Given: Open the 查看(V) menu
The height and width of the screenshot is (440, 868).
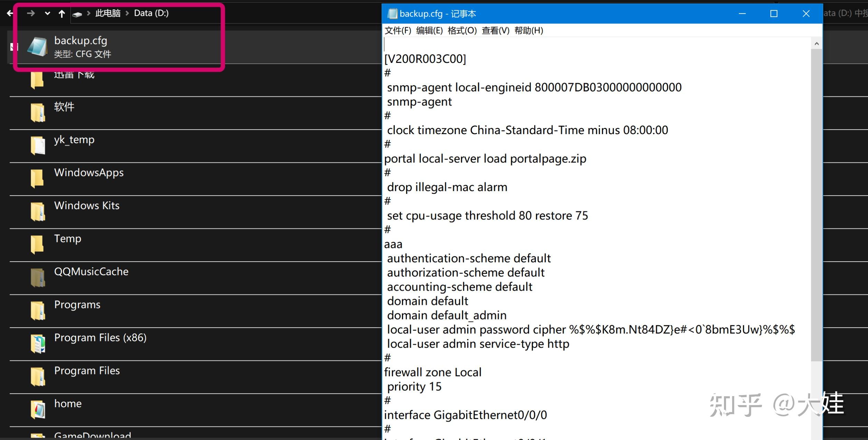Looking at the screenshot, I should pos(495,31).
